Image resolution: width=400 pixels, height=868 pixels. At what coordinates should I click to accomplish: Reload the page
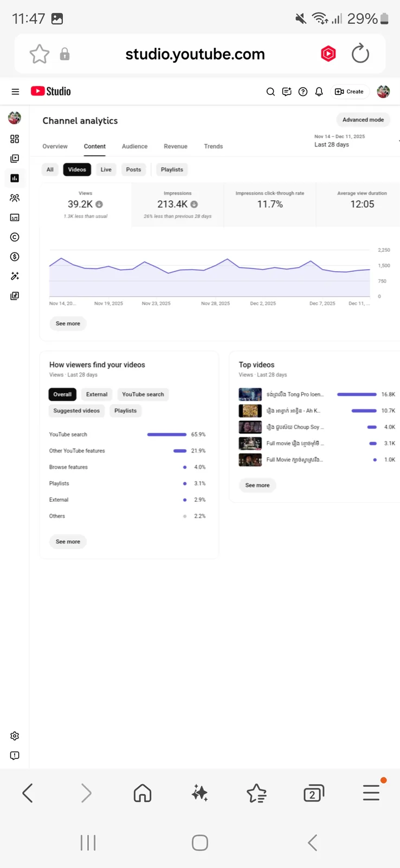pyautogui.click(x=360, y=54)
